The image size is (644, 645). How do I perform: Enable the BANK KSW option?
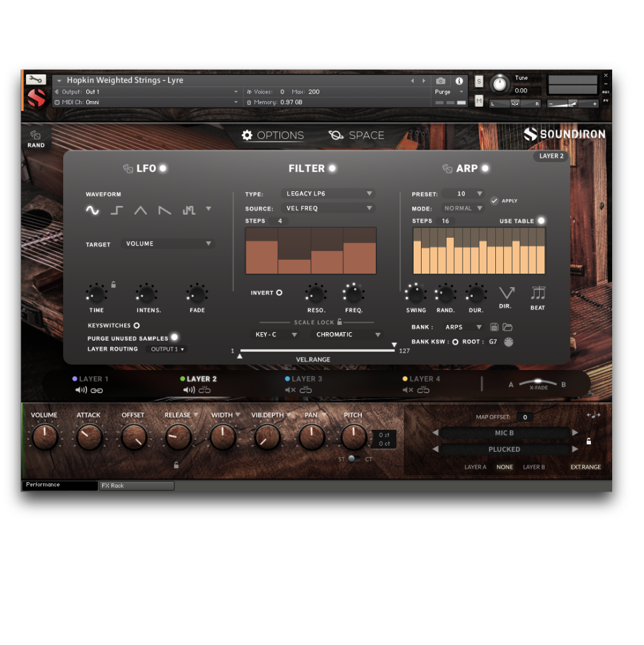tap(455, 342)
